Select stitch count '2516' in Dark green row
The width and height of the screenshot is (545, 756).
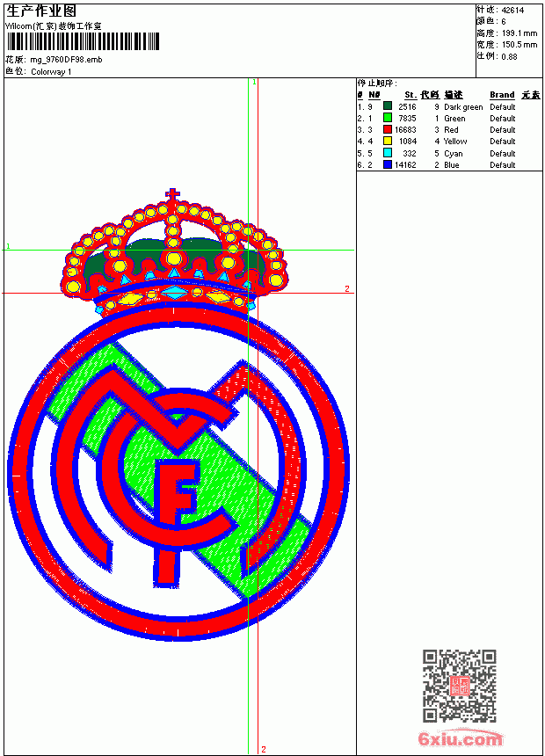point(407,106)
